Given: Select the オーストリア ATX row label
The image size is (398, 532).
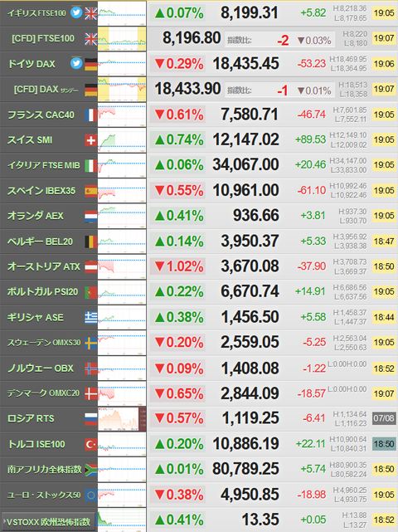Looking at the screenshot, I should [44, 266].
